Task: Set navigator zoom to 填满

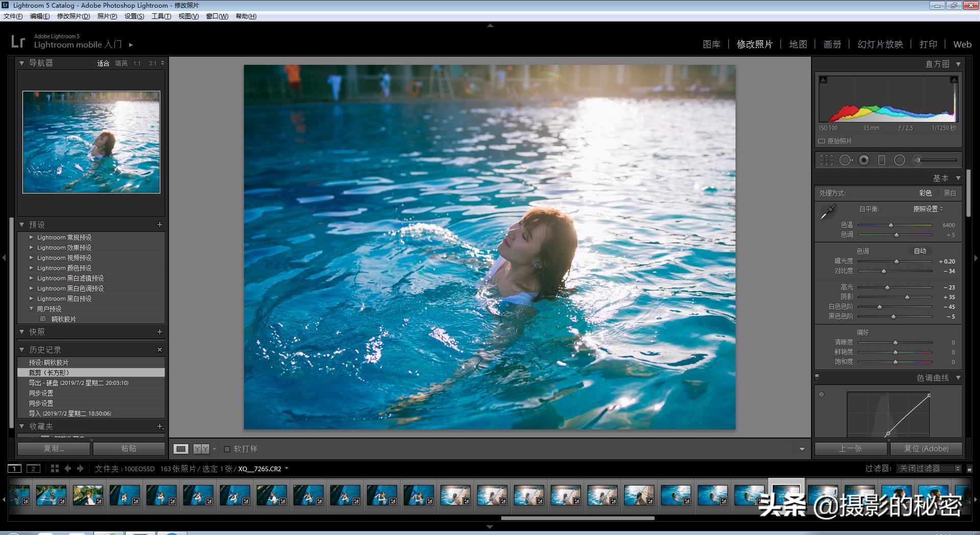Action: [x=121, y=63]
